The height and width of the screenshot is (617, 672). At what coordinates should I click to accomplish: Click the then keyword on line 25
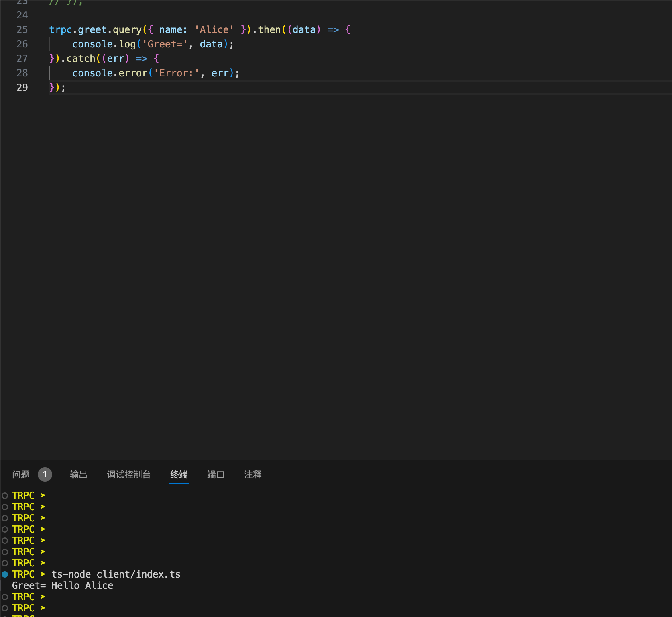click(269, 30)
